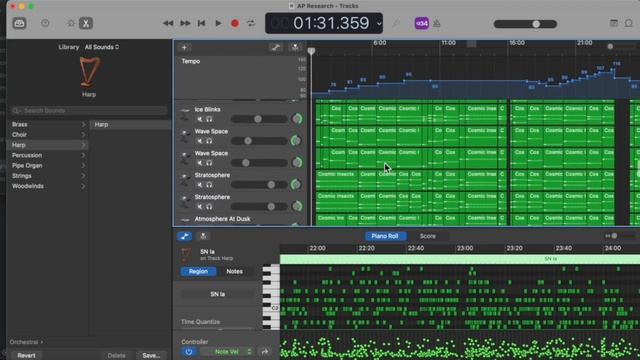Toggle track automation display in header

point(276,47)
